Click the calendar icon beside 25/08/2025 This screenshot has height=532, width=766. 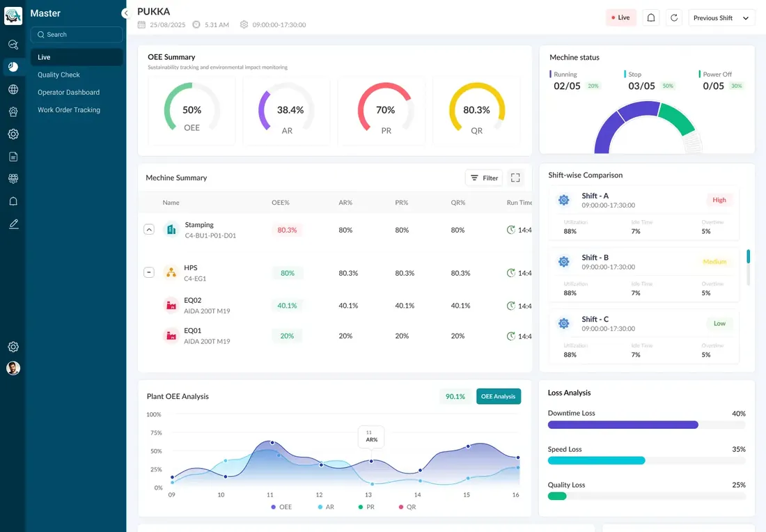click(x=141, y=24)
